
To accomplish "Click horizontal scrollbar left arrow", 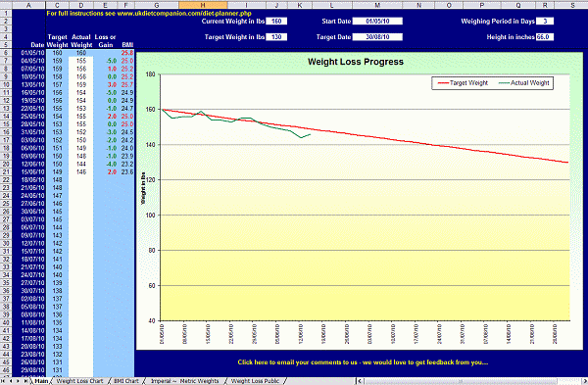I will [360, 381].
